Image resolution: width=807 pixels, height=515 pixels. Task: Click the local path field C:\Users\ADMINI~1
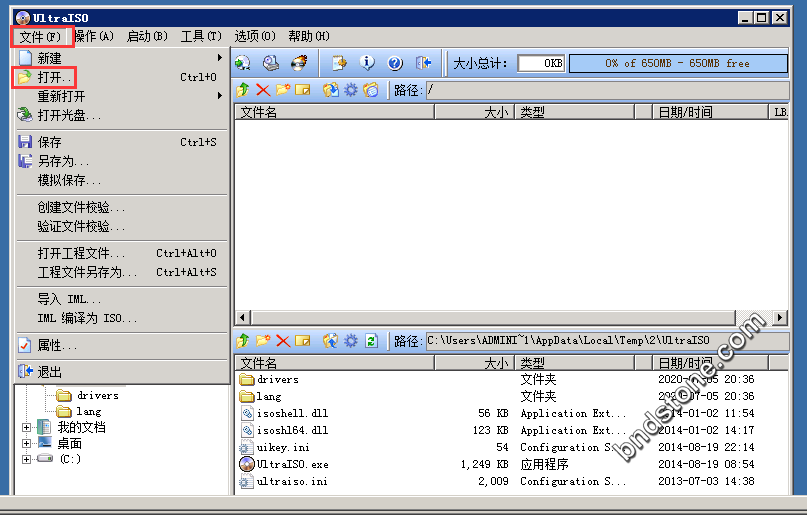point(607,341)
